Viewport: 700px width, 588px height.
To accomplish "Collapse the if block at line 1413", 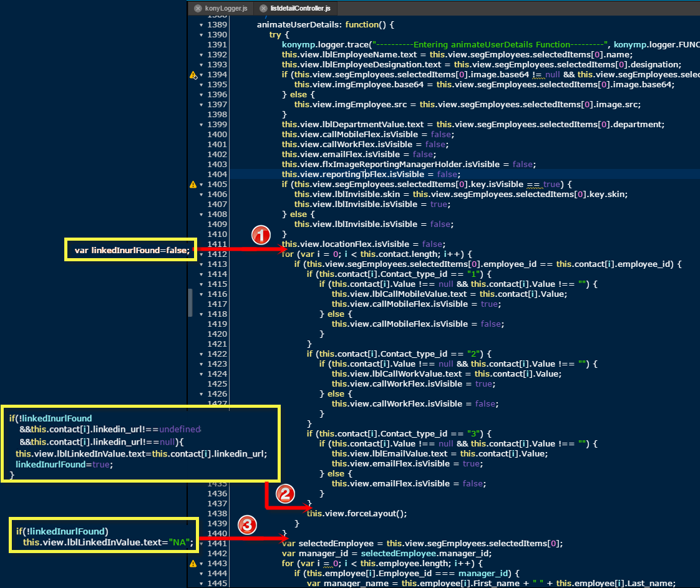I will pyautogui.click(x=202, y=264).
